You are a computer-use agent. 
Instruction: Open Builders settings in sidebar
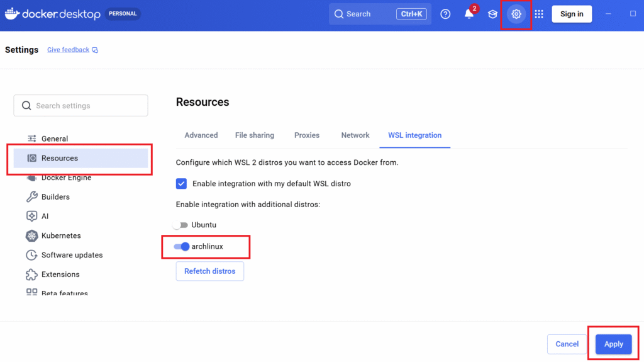pyautogui.click(x=55, y=196)
